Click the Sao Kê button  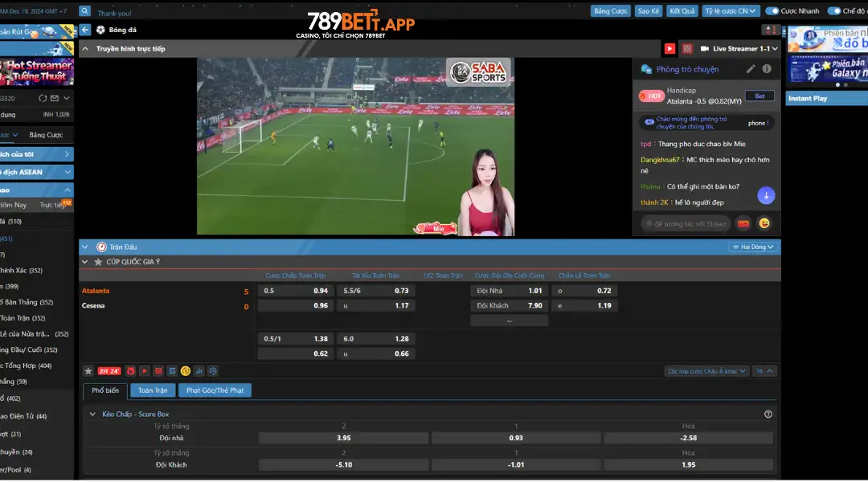click(649, 11)
